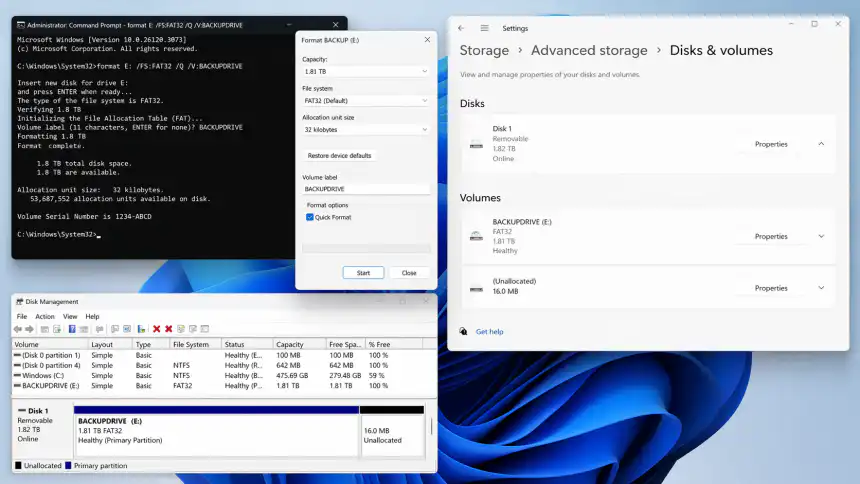860x484 pixels.
Task: Click the Volume label text field
Action: coord(366,188)
